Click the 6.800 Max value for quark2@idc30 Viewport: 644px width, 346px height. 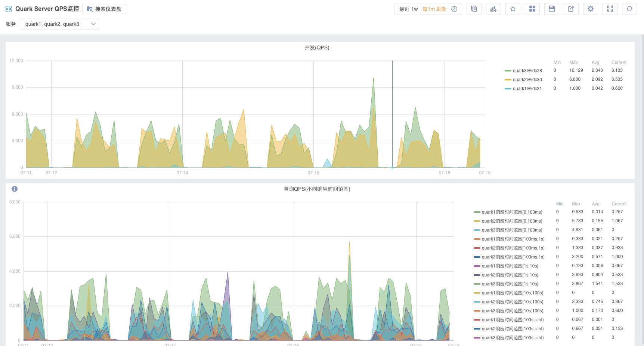[575, 79]
